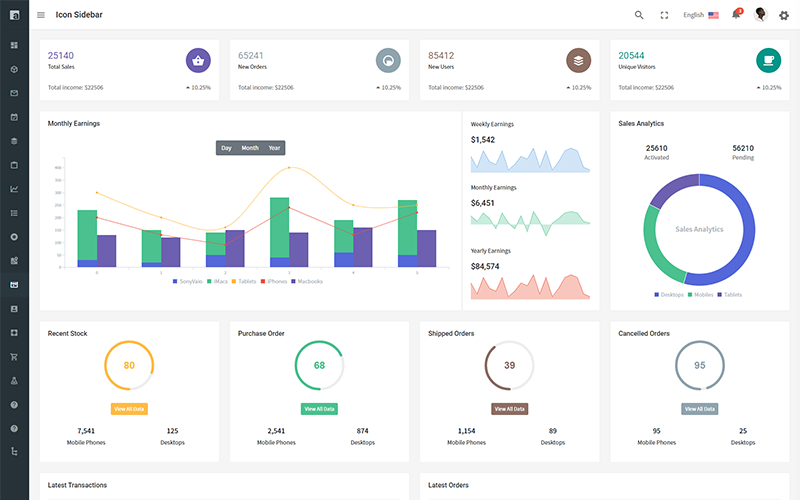
Task: Open the settings gear icon
Action: pos(784,15)
